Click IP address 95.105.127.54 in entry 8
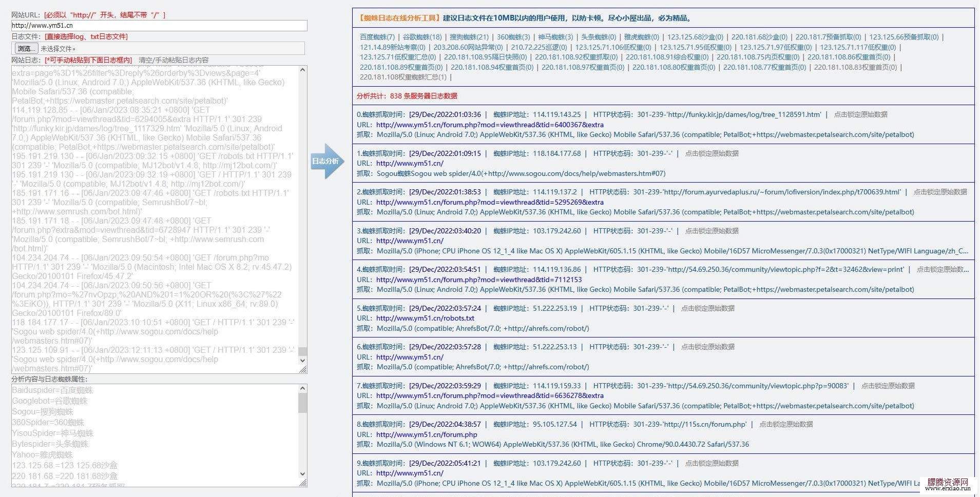This screenshot has height=497, width=980. coord(555,424)
